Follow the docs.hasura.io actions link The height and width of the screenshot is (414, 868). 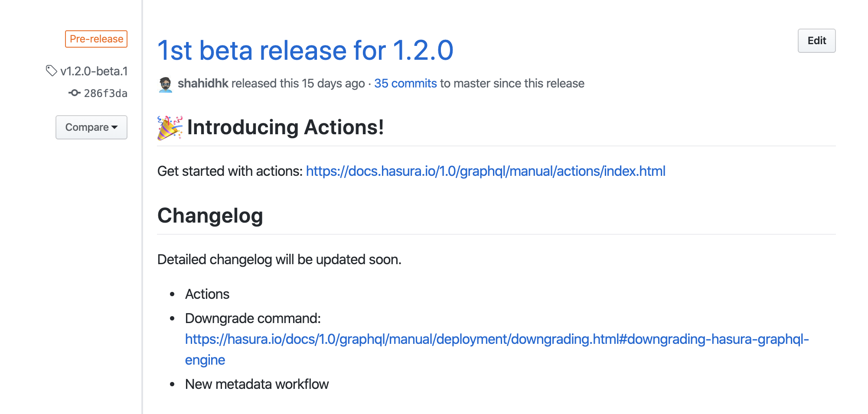(x=485, y=171)
